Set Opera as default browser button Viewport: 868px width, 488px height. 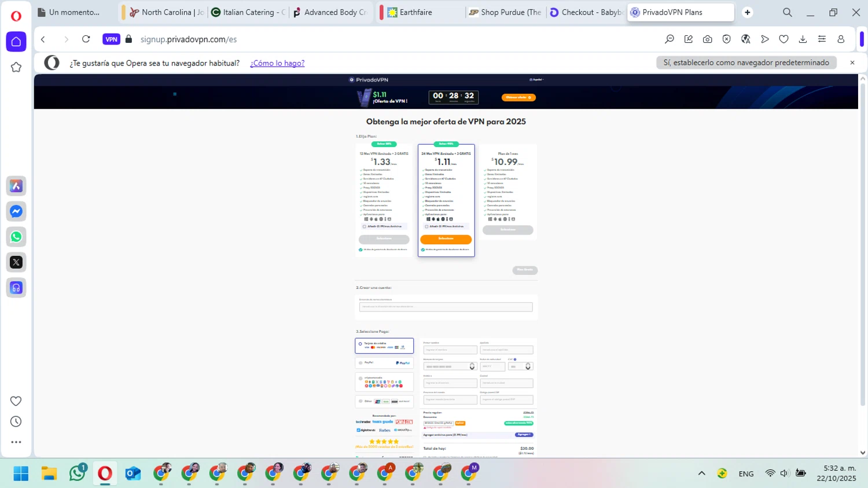pyautogui.click(x=746, y=63)
